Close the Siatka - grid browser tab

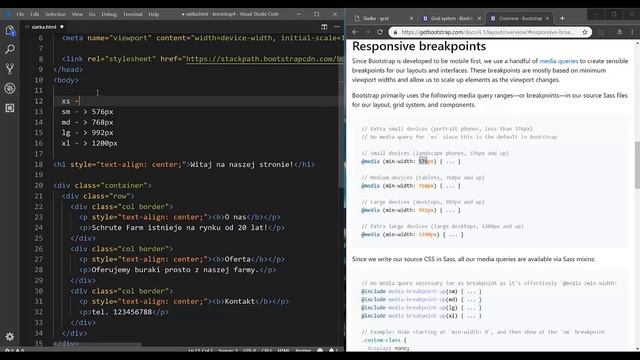coord(411,18)
